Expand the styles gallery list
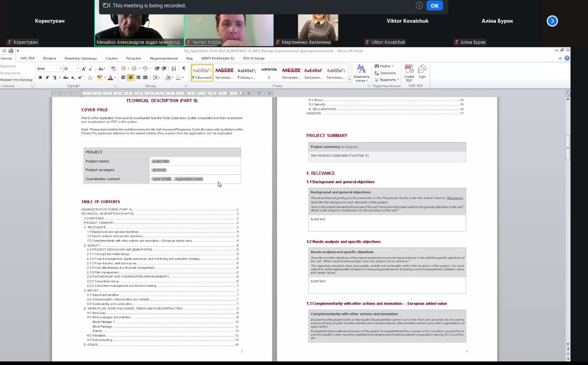The width and height of the screenshot is (588, 365). coord(350,79)
